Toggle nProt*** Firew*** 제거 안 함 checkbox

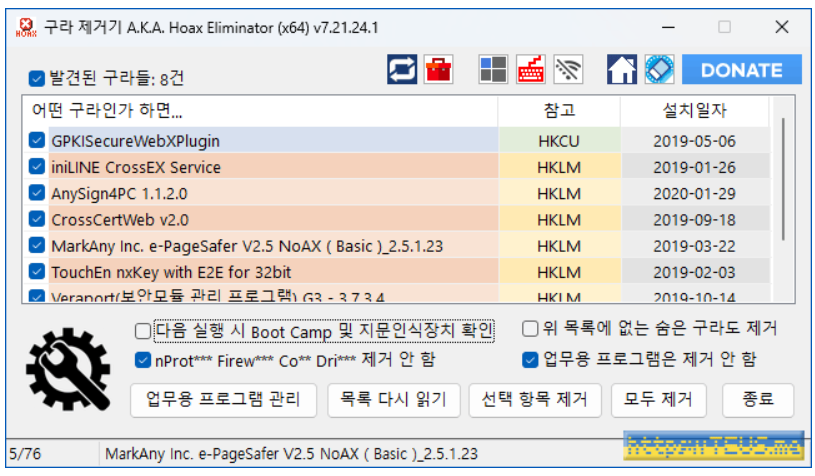[143, 360]
